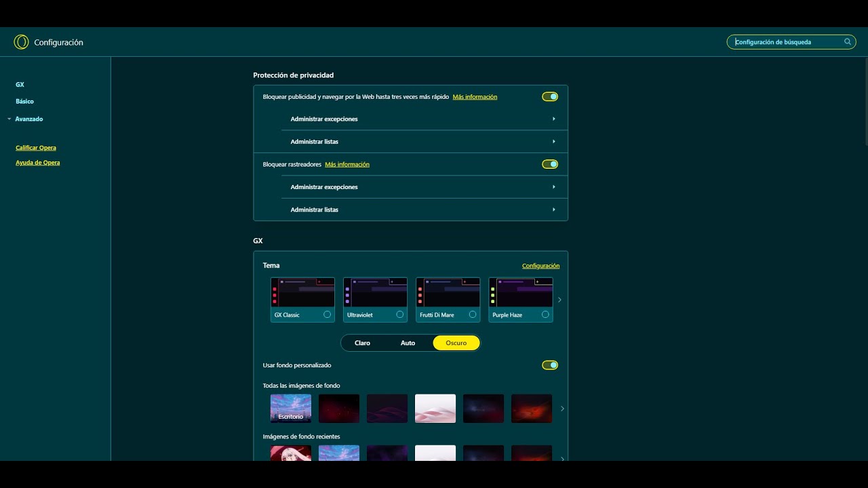Open the Tema Configuración link

tap(540, 266)
